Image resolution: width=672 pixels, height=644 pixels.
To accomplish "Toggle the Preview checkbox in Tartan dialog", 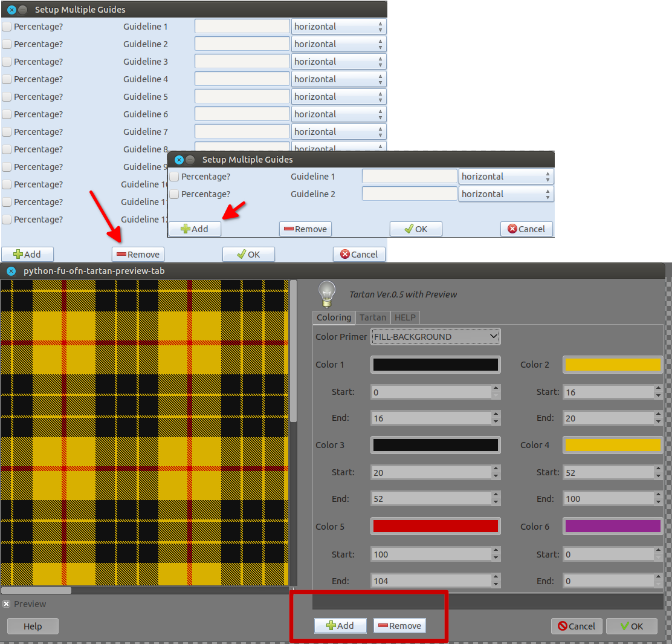I will coord(7,603).
